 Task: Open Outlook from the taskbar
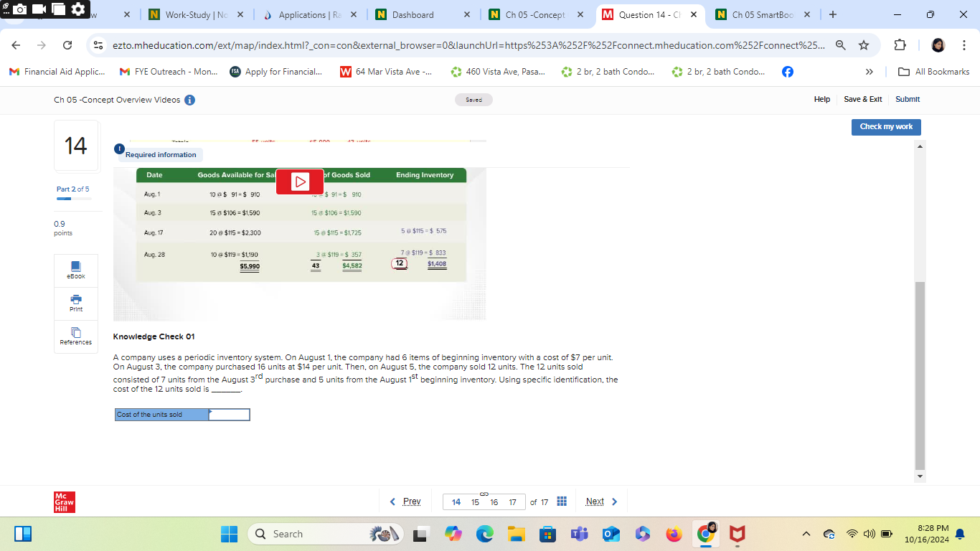click(611, 534)
